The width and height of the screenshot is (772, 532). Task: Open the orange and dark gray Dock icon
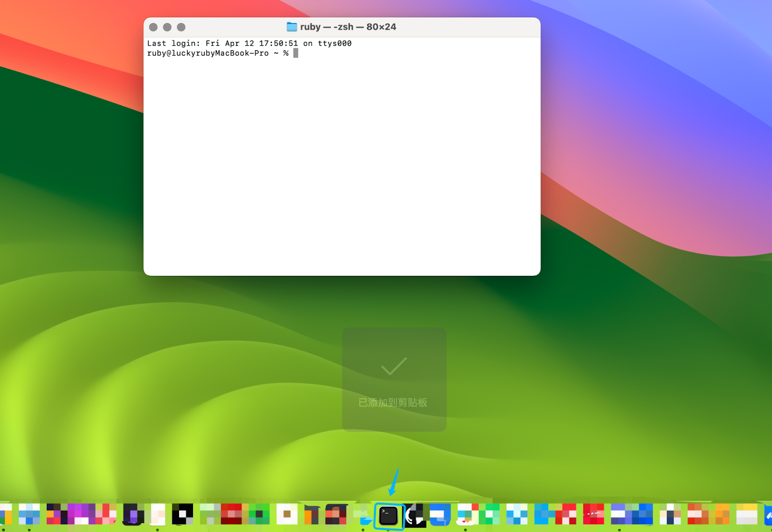[x=312, y=515]
